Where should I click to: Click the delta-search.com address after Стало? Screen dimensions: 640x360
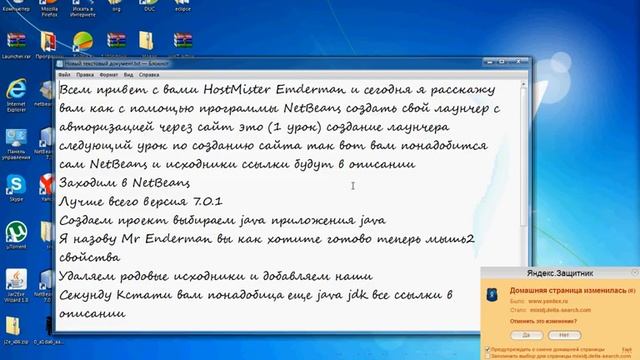click(x=560, y=310)
